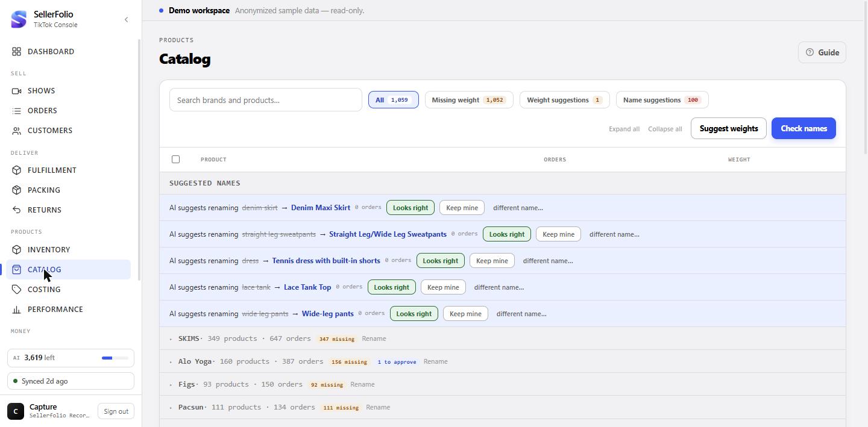This screenshot has height=427, width=868.
Task: Rename the Alo Yoga brand
Action: (435, 362)
